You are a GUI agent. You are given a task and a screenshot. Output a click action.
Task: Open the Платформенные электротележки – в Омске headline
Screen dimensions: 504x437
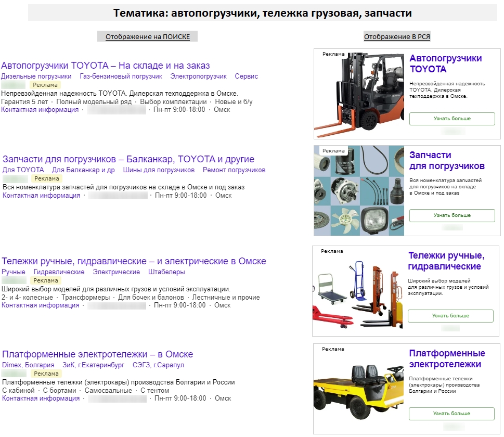click(x=97, y=354)
